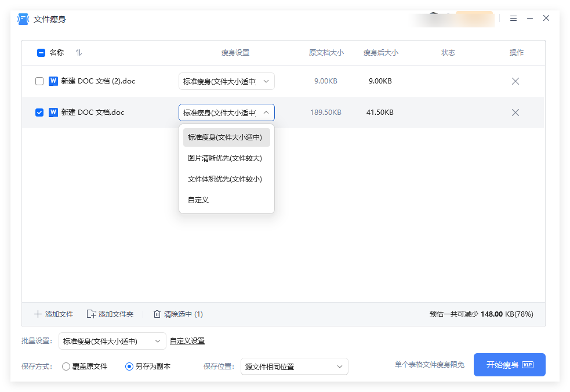
Task: Open the 保存位置 dropdown
Action: coord(294,366)
